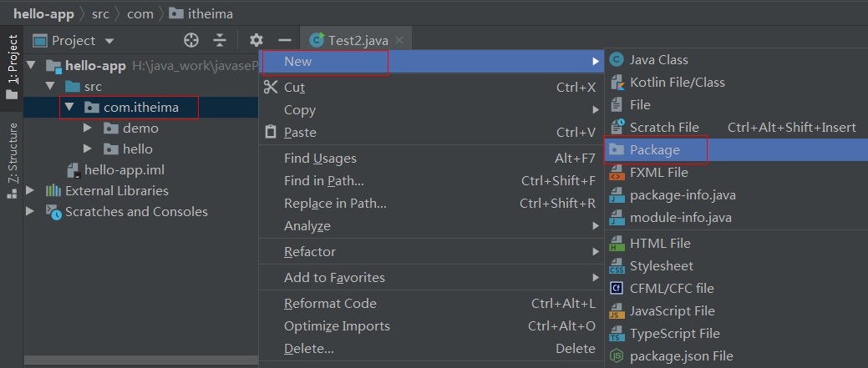Create a new Scratch File
Viewport: 868px width, 368px height.
tap(664, 128)
